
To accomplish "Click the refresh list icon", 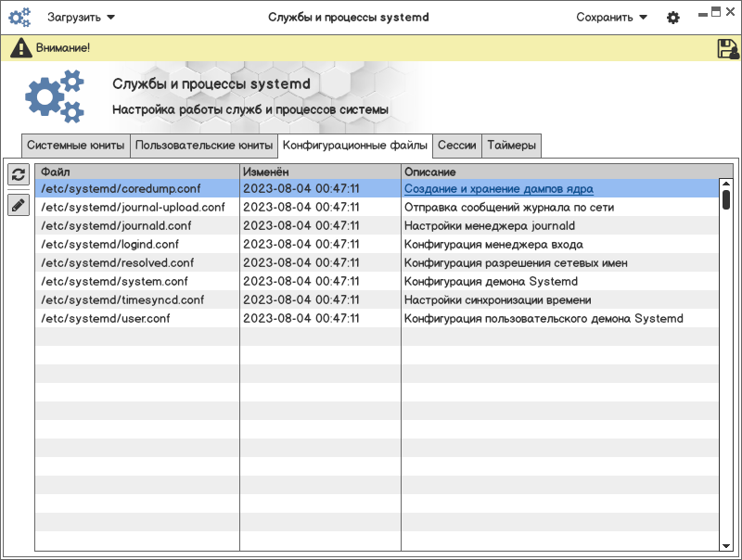I will coord(19,175).
